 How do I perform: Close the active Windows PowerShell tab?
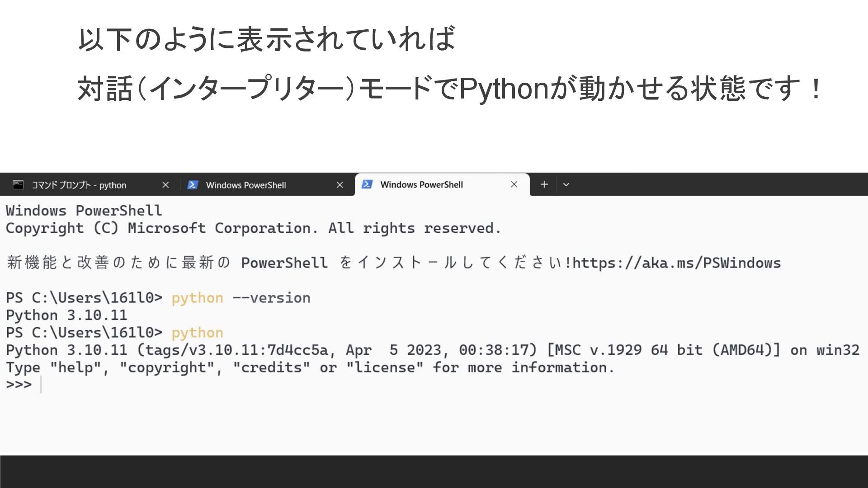point(514,184)
